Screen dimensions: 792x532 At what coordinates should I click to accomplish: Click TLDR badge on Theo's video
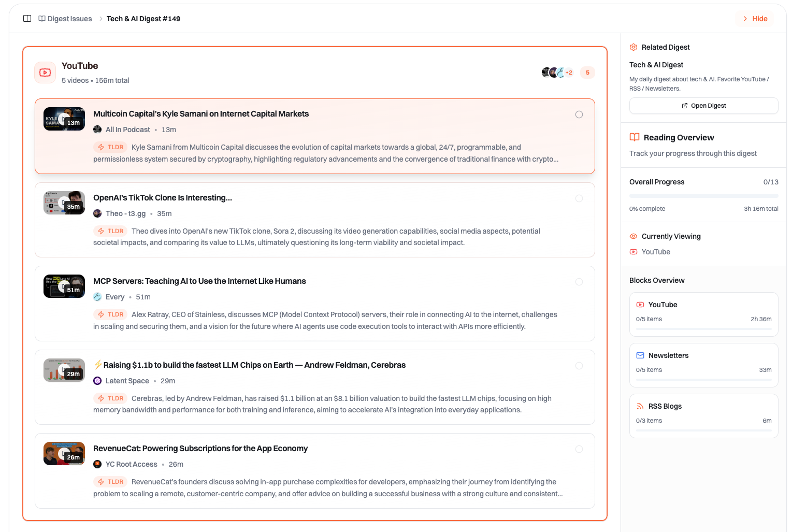tap(110, 231)
